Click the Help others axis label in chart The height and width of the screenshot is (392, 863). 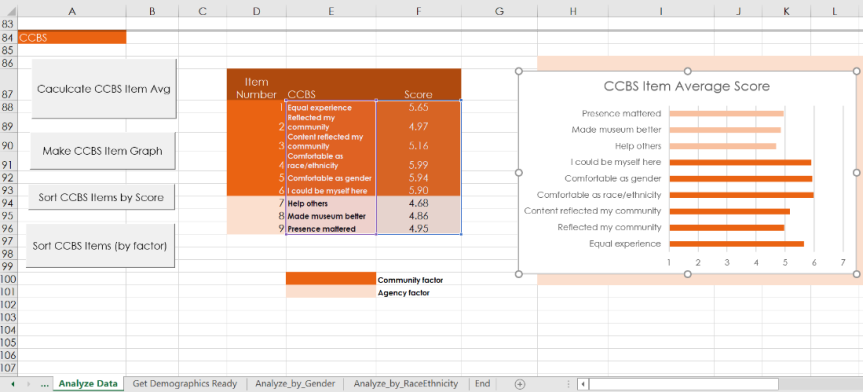pyautogui.click(x=638, y=146)
